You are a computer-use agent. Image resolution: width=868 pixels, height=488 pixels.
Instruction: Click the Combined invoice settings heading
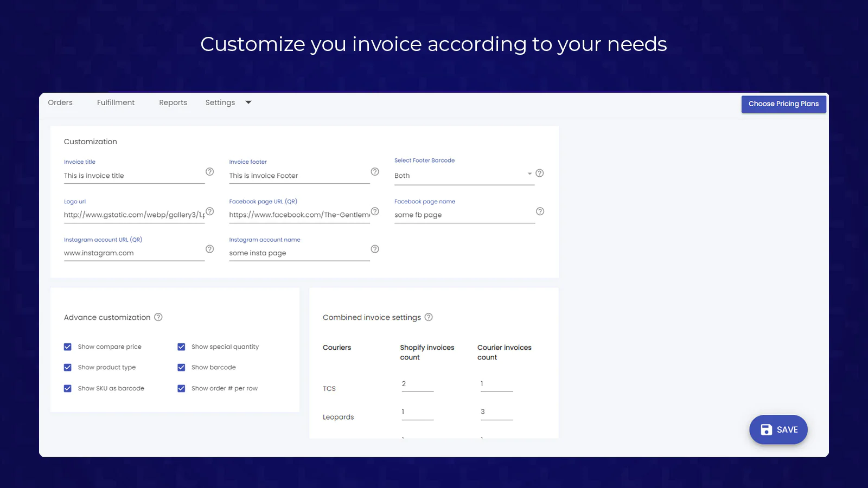(x=372, y=317)
